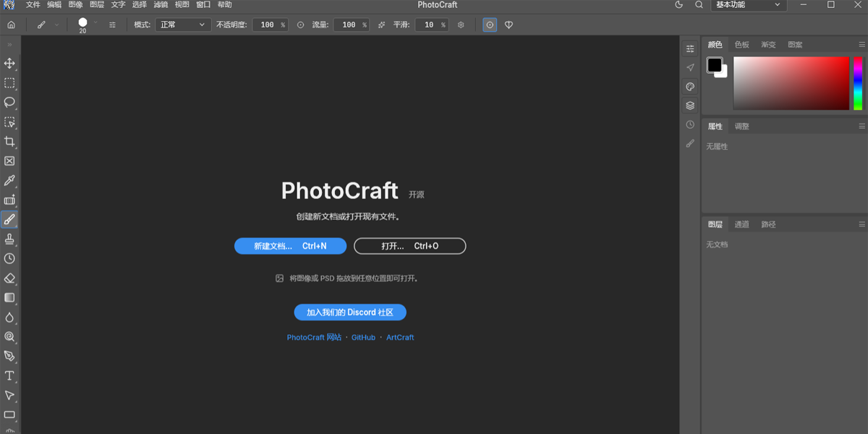
Task: Select the Dodge tool
Action: (x=9, y=336)
